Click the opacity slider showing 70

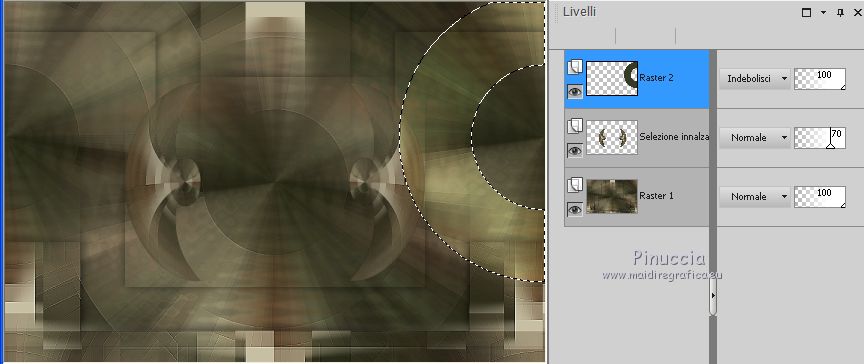[x=820, y=138]
